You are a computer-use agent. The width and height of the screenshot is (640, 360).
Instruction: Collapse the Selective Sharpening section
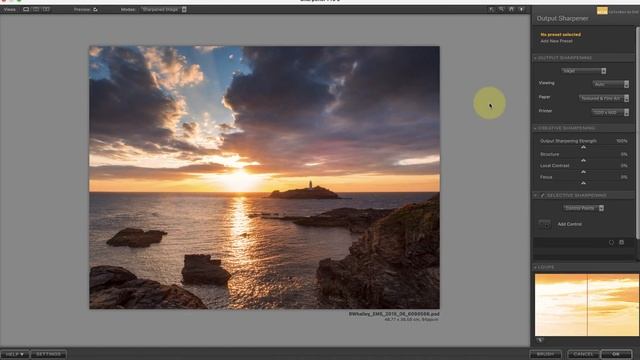535,196
